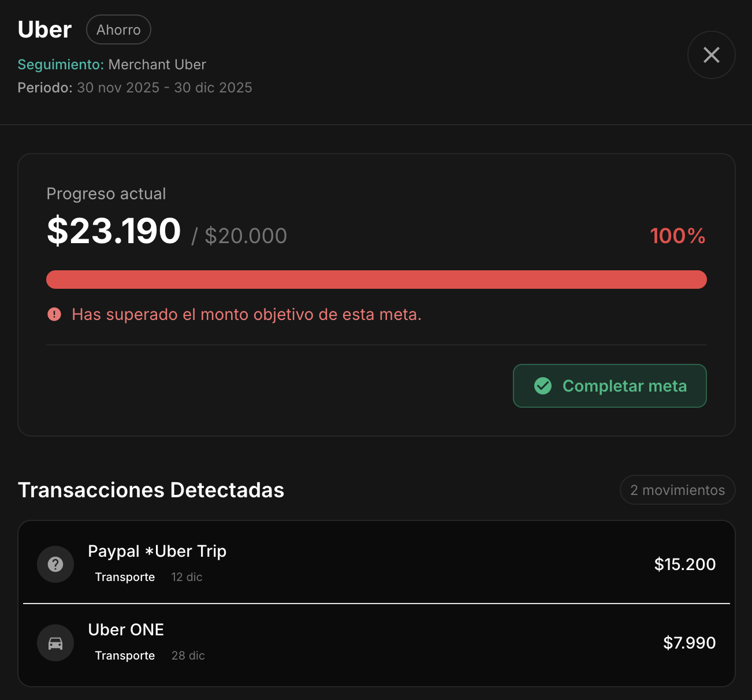Click the $7.990 transaction amount
This screenshot has height=700, width=752.
pos(689,643)
